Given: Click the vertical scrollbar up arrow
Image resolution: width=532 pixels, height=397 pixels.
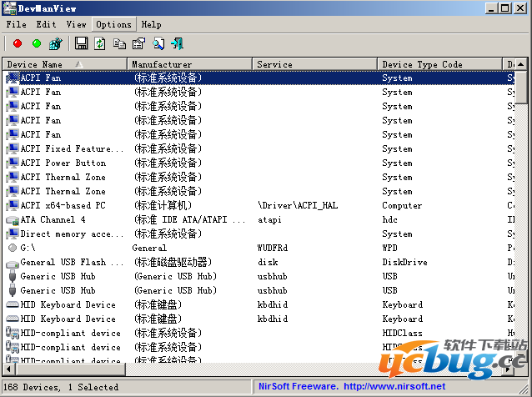Looking at the screenshot, I should [521, 64].
